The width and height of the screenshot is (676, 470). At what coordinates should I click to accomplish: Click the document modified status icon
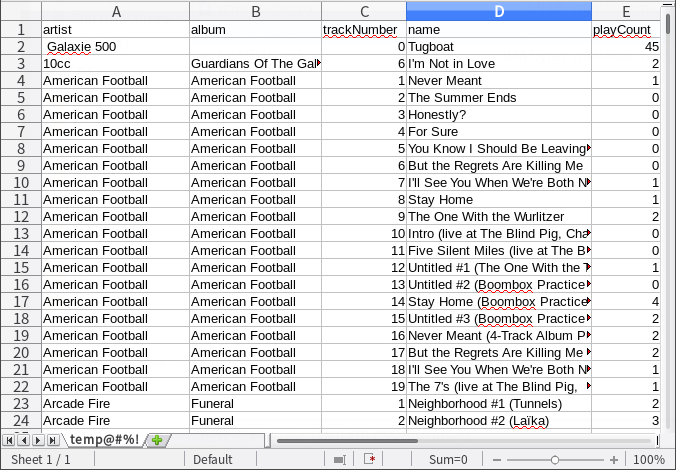[x=369, y=459]
